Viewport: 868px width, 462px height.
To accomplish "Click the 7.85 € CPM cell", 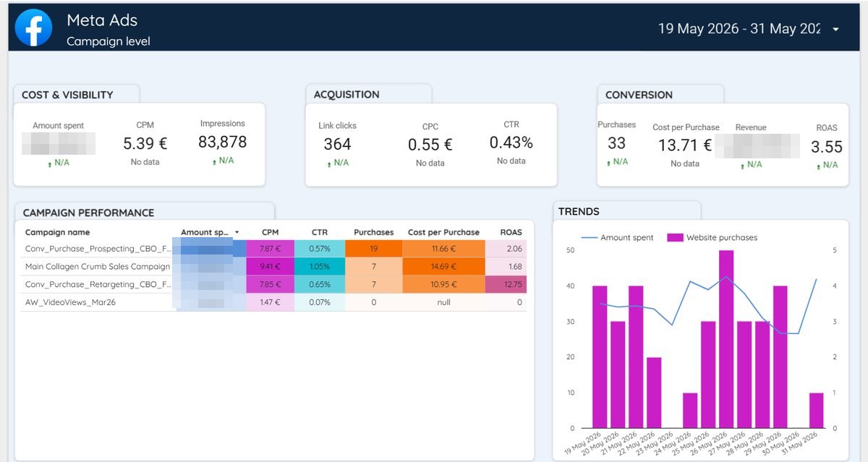I will pos(271,284).
